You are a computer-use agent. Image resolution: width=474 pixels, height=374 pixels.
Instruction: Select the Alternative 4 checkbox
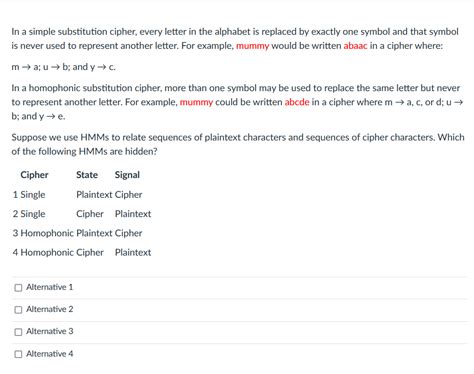point(18,354)
